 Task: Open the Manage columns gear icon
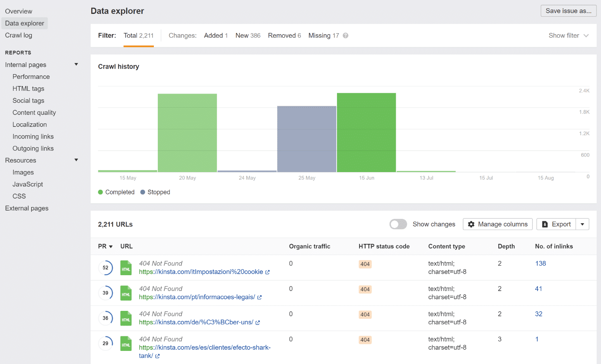[x=471, y=224]
